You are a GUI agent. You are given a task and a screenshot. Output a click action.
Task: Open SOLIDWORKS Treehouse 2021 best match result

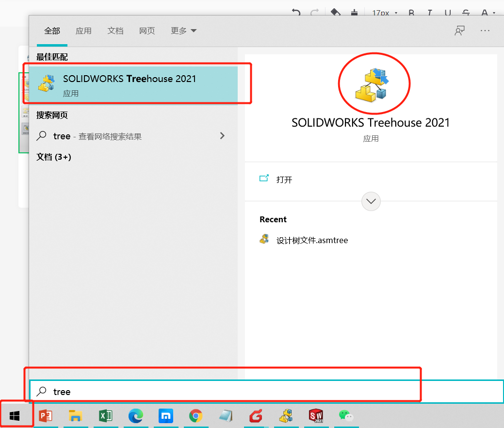coord(133,85)
